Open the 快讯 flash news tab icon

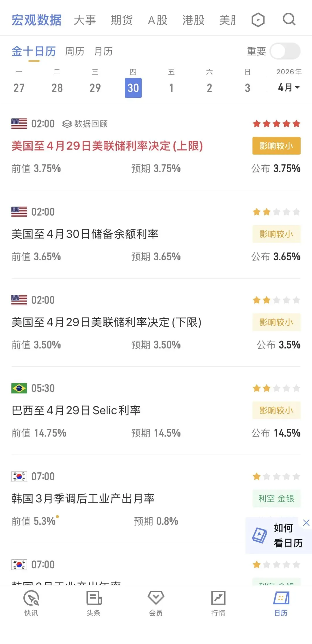[31, 598]
